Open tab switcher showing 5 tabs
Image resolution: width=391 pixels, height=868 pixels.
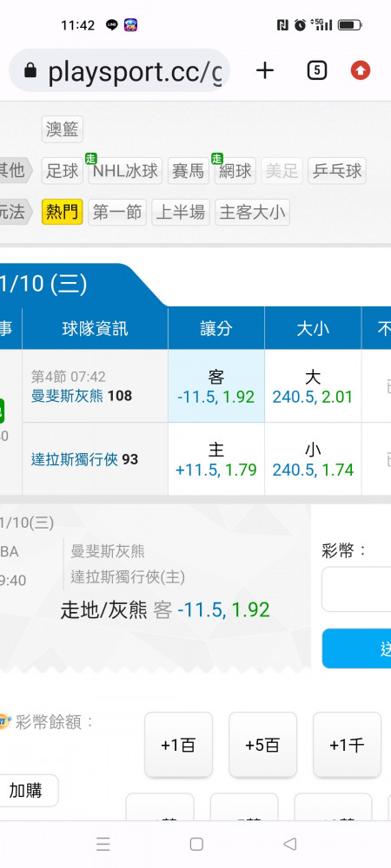coord(317,70)
